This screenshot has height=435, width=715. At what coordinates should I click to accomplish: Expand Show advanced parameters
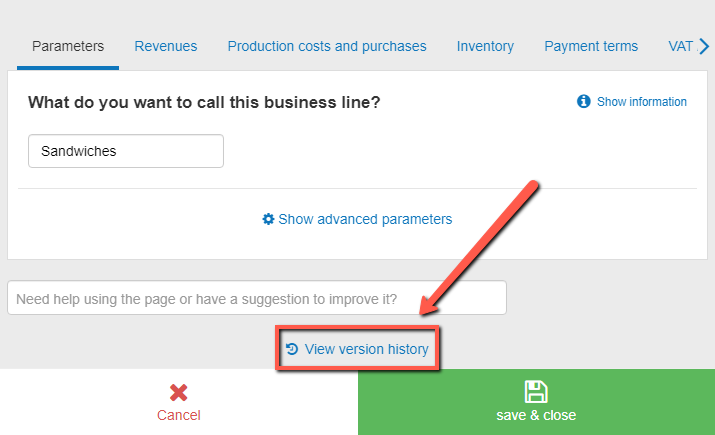365,219
